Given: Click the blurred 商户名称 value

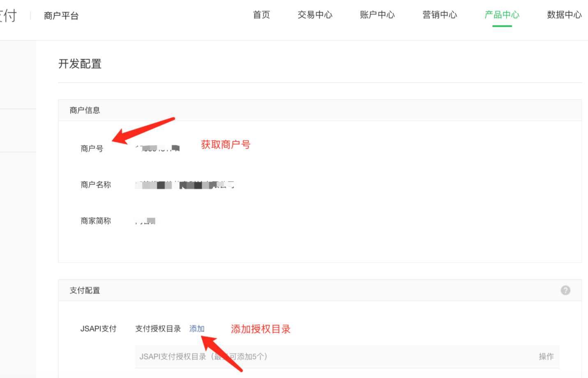Looking at the screenshot, I should tap(184, 185).
